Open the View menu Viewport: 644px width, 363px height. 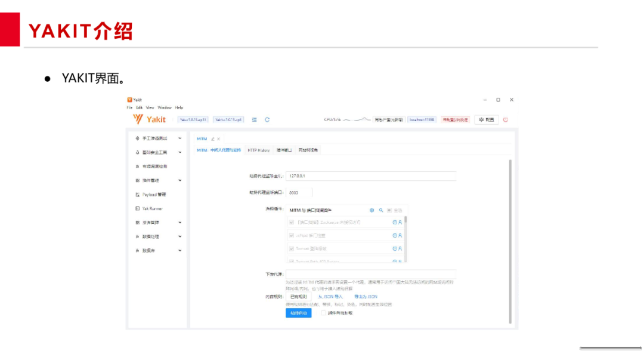pyautogui.click(x=150, y=107)
